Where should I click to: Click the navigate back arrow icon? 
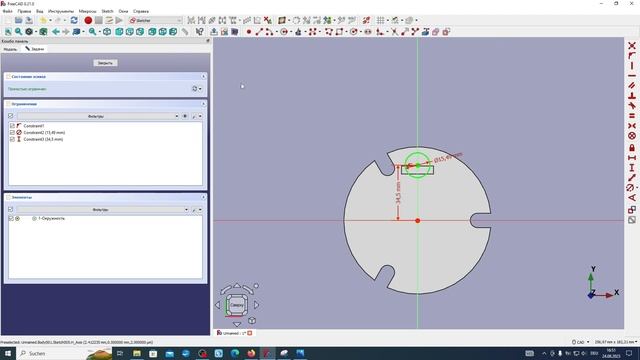click(x=56, y=31)
